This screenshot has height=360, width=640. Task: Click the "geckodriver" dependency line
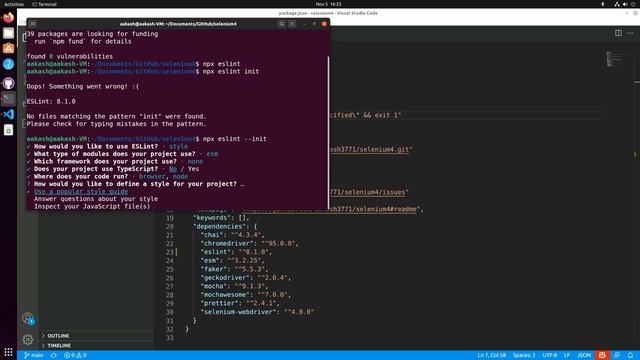click(x=245, y=278)
